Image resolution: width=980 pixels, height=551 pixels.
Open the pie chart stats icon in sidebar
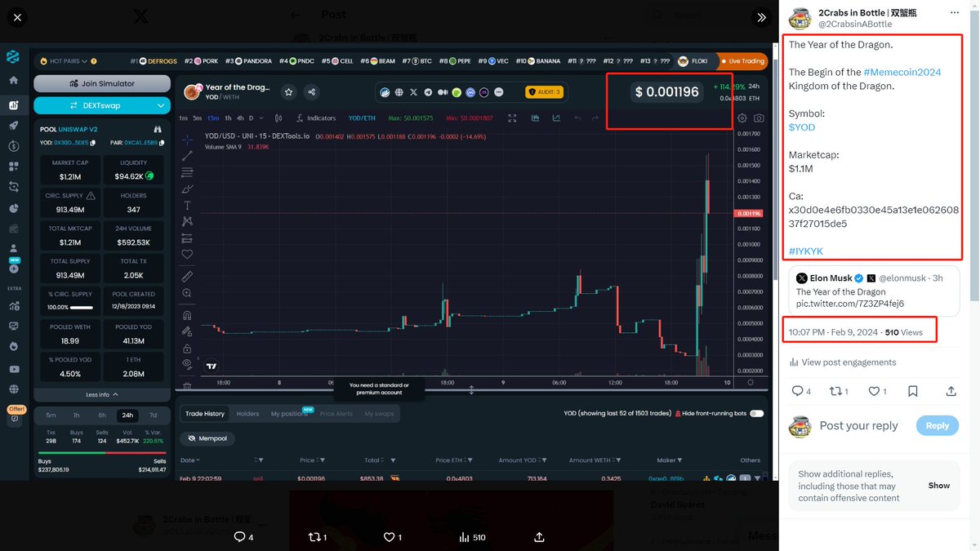(13, 208)
